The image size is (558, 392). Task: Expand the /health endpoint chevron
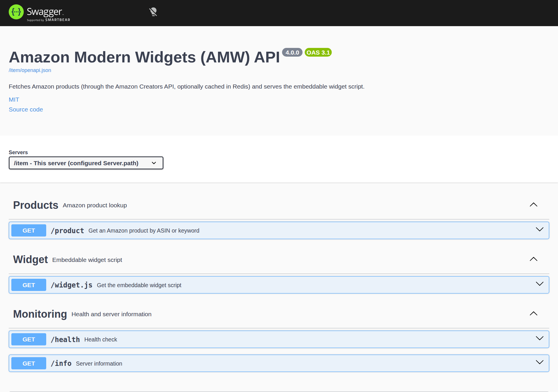coord(540,338)
